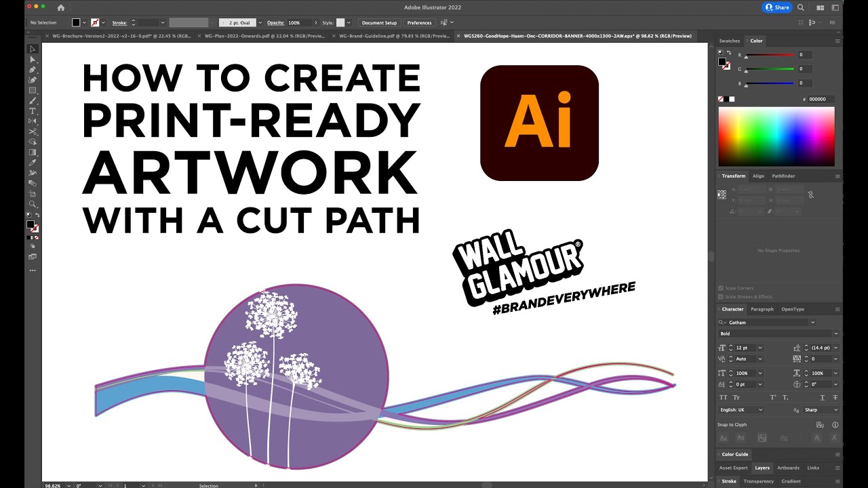Open the search magnifier in top bar
The width and height of the screenshot is (868, 488).
pos(801,7)
